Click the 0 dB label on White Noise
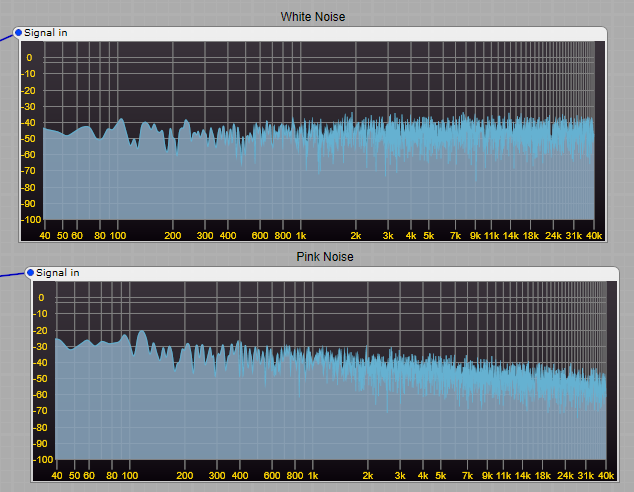This screenshot has width=634, height=492. [x=30, y=58]
